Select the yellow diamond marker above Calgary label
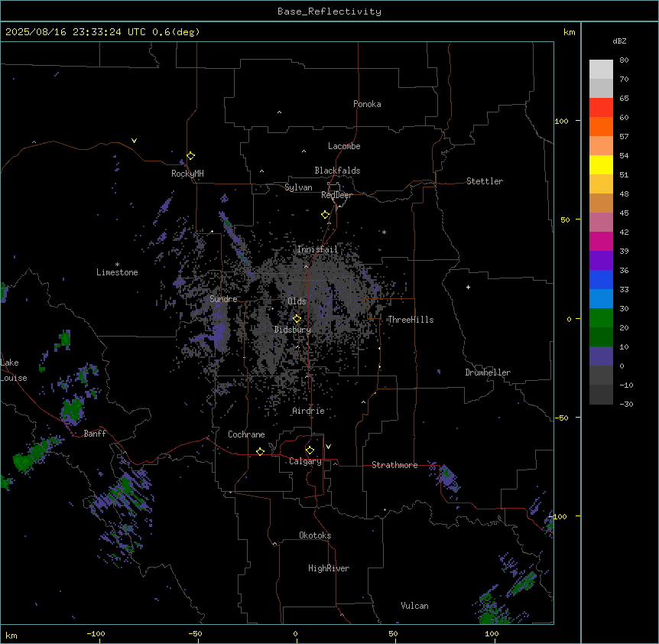Image resolution: width=659 pixels, height=644 pixels. [x=310, y=450]
